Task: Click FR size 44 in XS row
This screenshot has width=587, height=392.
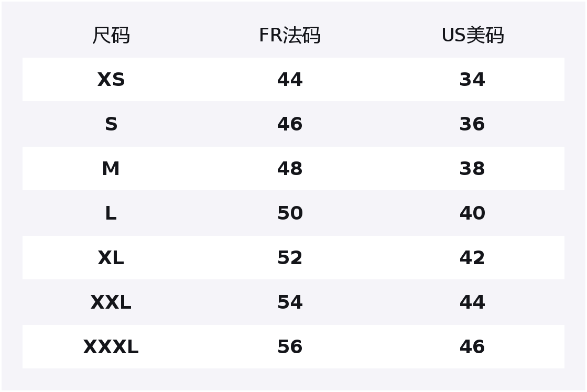Action: 290,80
